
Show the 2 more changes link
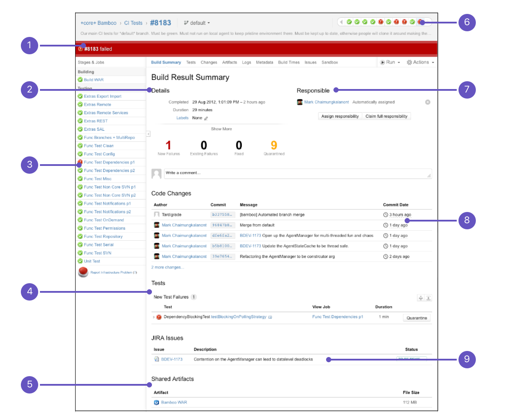click(168, 267)
